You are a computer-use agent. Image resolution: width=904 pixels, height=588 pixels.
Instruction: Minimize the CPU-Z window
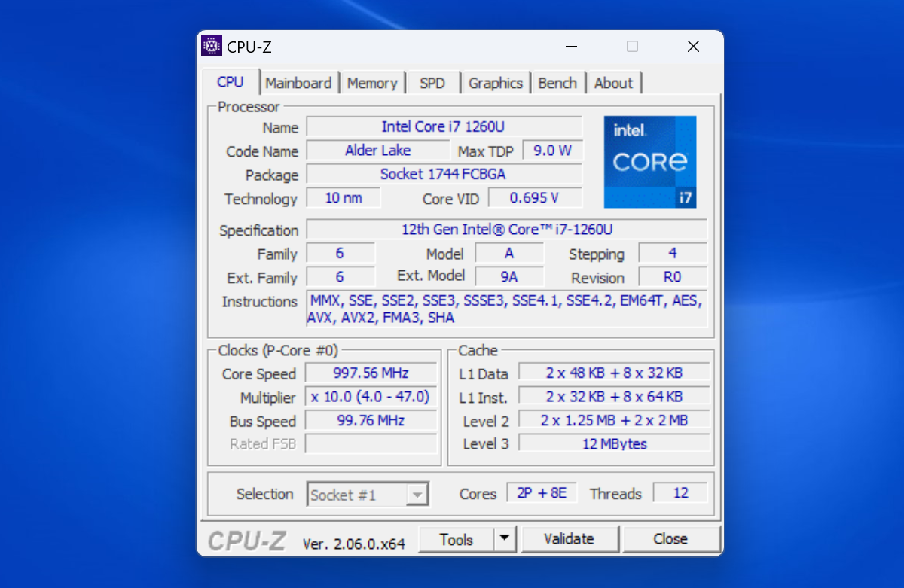point(573,47)
